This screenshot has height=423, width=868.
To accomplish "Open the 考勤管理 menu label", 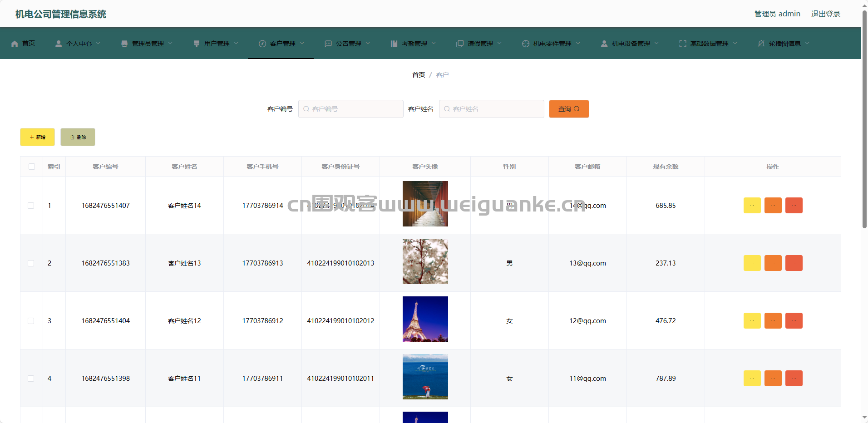I will [414, 44].
